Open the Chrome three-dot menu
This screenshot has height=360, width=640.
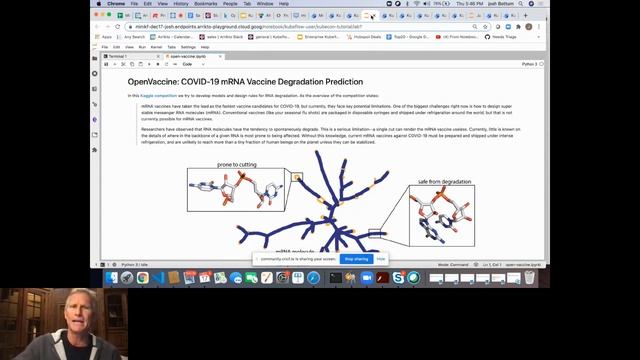tap(539, 27)
